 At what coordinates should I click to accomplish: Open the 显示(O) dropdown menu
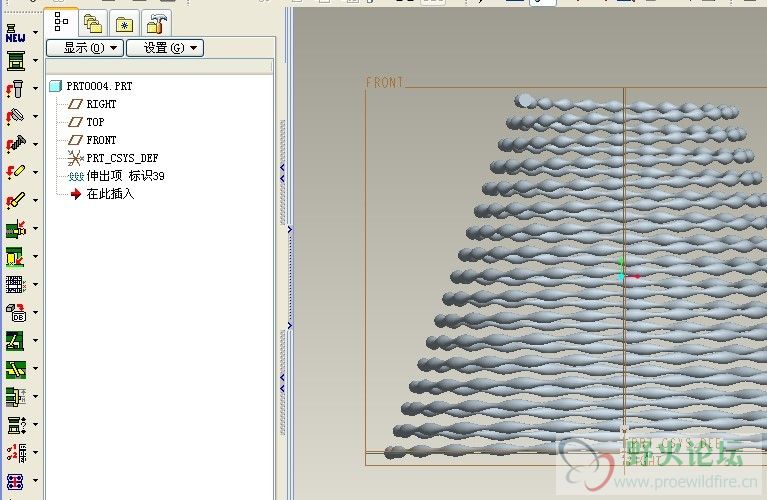coord(85,48)
